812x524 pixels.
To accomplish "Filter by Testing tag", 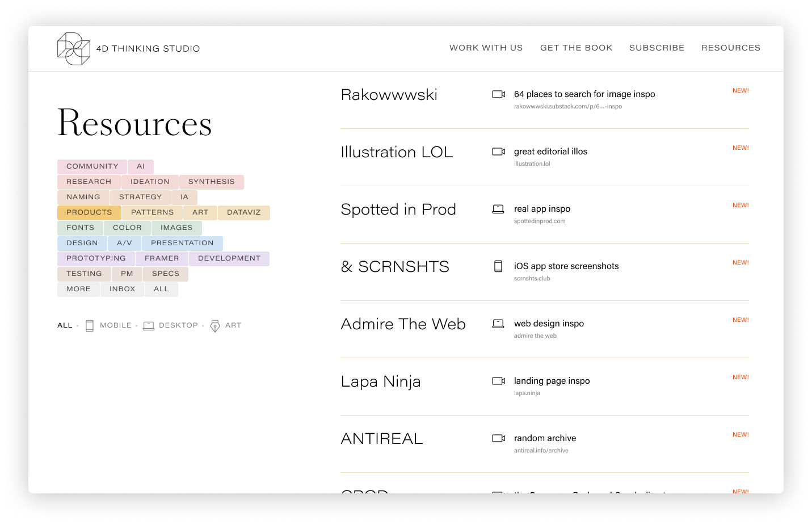I will tap(84, 274).
